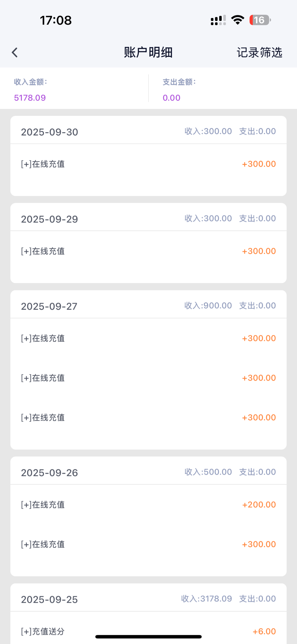Tap the 收入:900.00 summary for 2025-09-27
297x644 pixels.
(208, 306)
